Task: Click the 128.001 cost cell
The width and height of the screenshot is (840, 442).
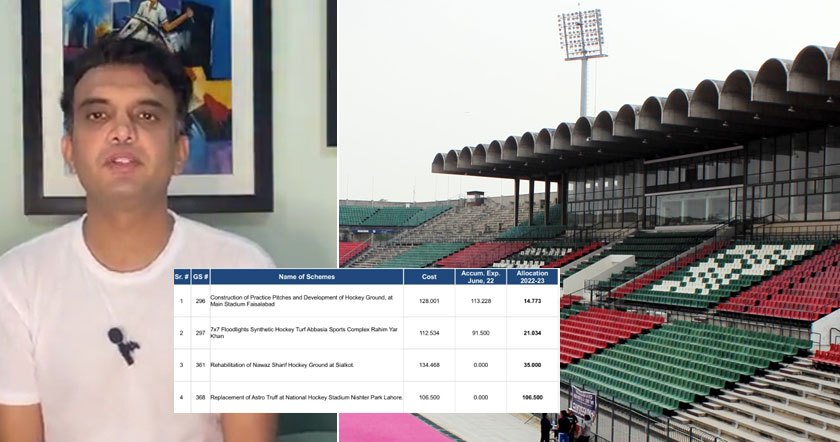Action: pyautogui.click(x=429, y=301)
